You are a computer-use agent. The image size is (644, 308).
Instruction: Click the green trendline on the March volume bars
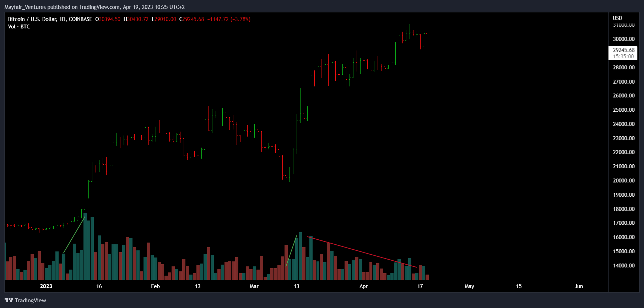coord(291,251)
